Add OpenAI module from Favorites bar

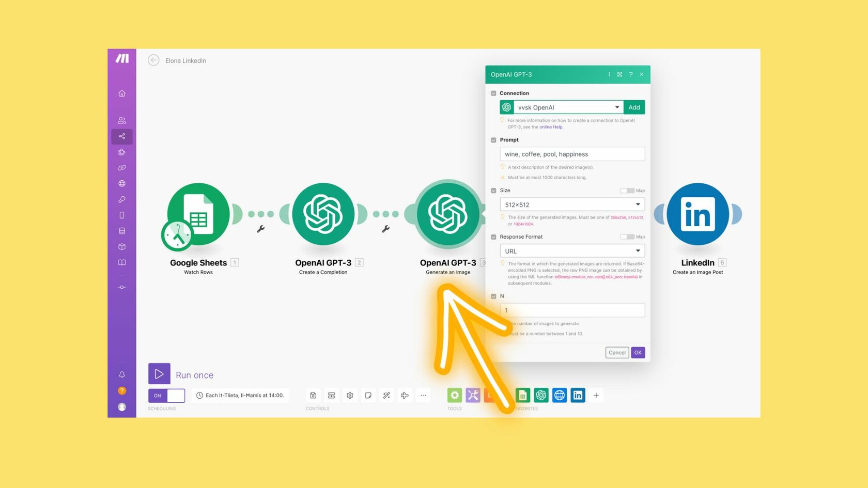click(x=541, y=396)
